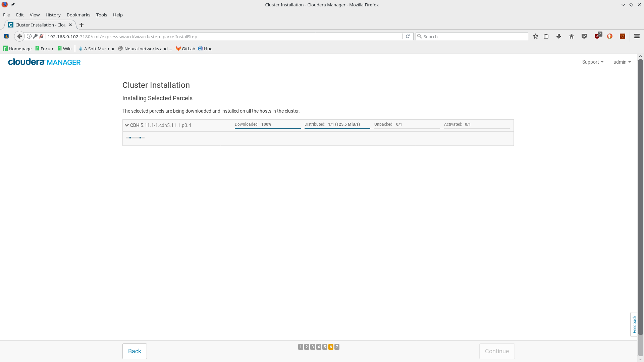Open the Firefox hamburger menu
Viewport: 644px width, 362px height.
pyautogui.click(x=637, y=37)
